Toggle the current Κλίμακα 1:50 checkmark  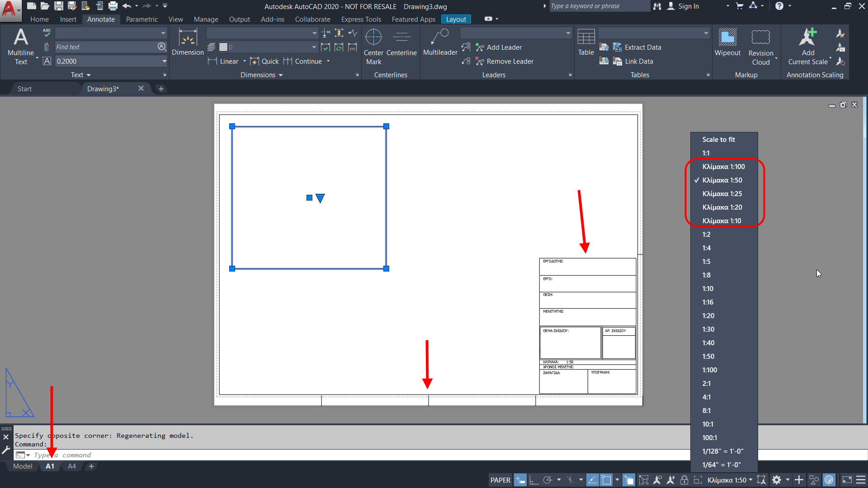coord(723,179)
